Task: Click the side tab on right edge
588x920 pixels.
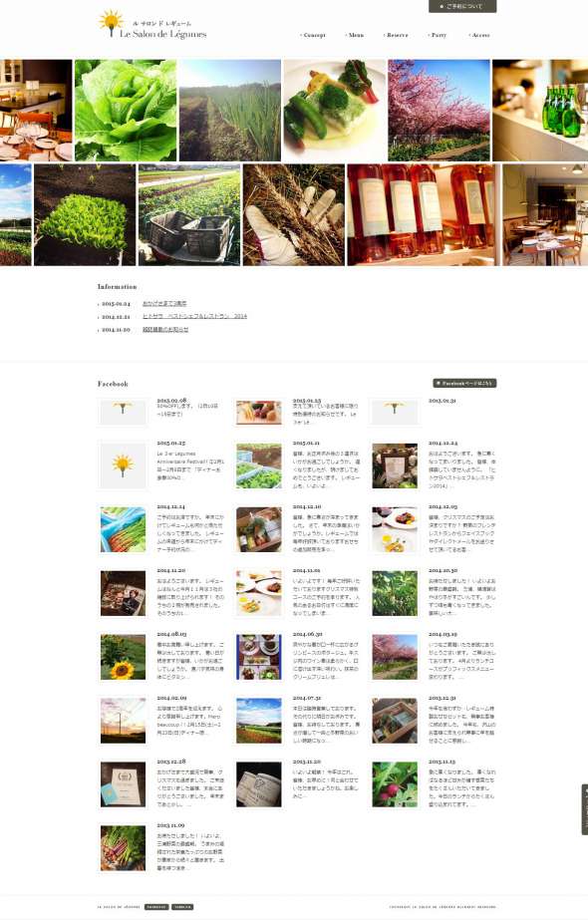Action: tap(584, 809)
